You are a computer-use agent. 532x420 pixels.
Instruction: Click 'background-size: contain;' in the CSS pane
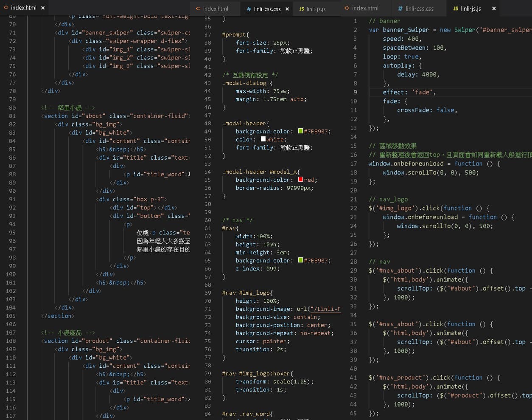pyautogui.click(x=278, y=317)
